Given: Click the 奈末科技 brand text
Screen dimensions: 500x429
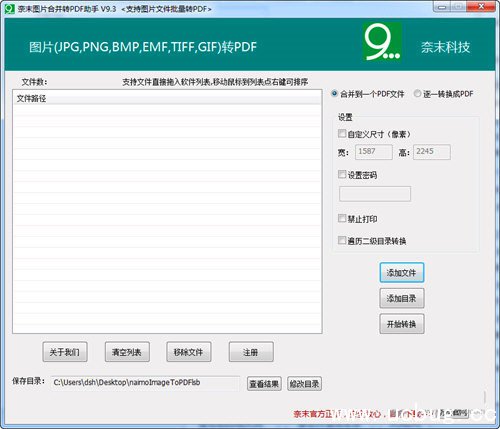Looking at the screenshot, I should 445,47.
